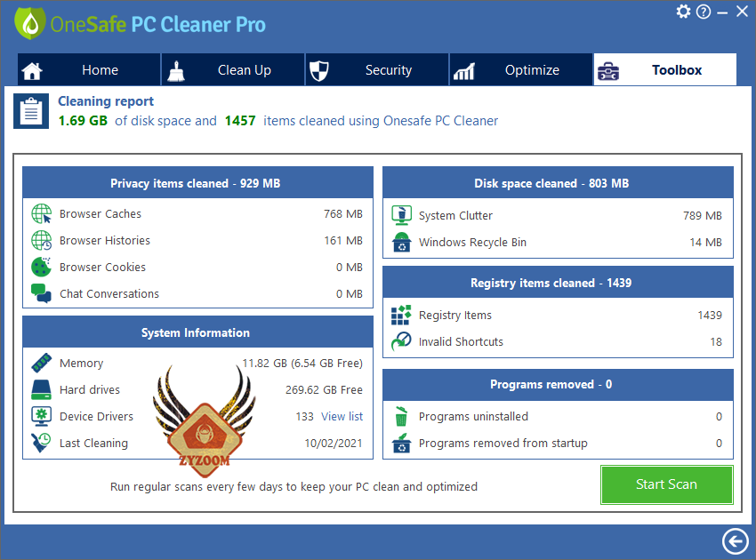Click the 1.69 GB cleaned total
Viewport: 756px width, 560px height.
83,121
